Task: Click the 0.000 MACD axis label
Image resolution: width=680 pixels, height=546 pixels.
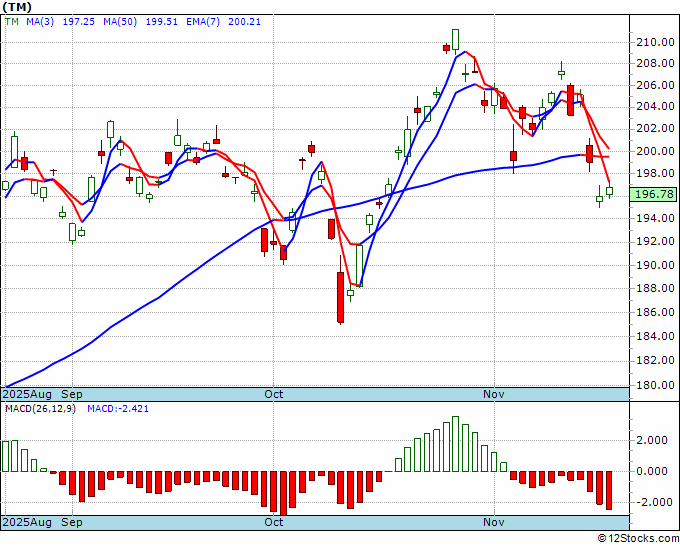Action: [x=652, y=471]
